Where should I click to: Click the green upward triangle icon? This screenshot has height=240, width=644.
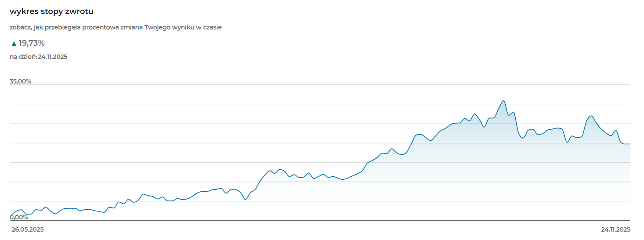tap(14, 44)
